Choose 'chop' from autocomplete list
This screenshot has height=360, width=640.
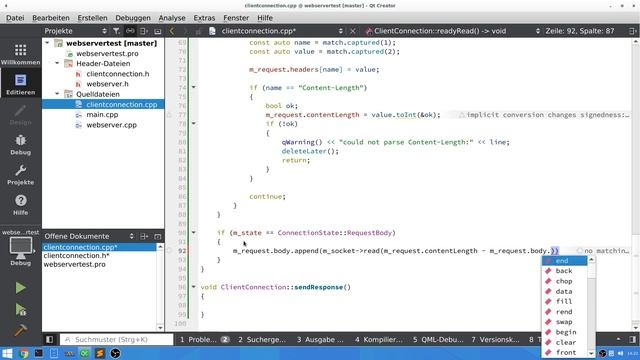pos(564,281)
